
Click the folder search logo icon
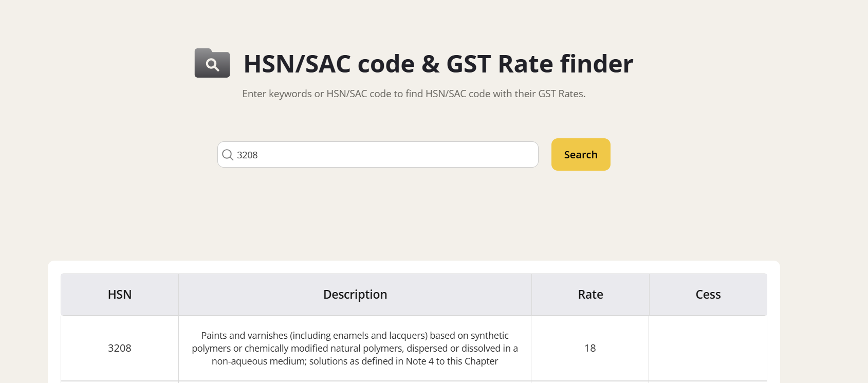[x=212, y=63]
